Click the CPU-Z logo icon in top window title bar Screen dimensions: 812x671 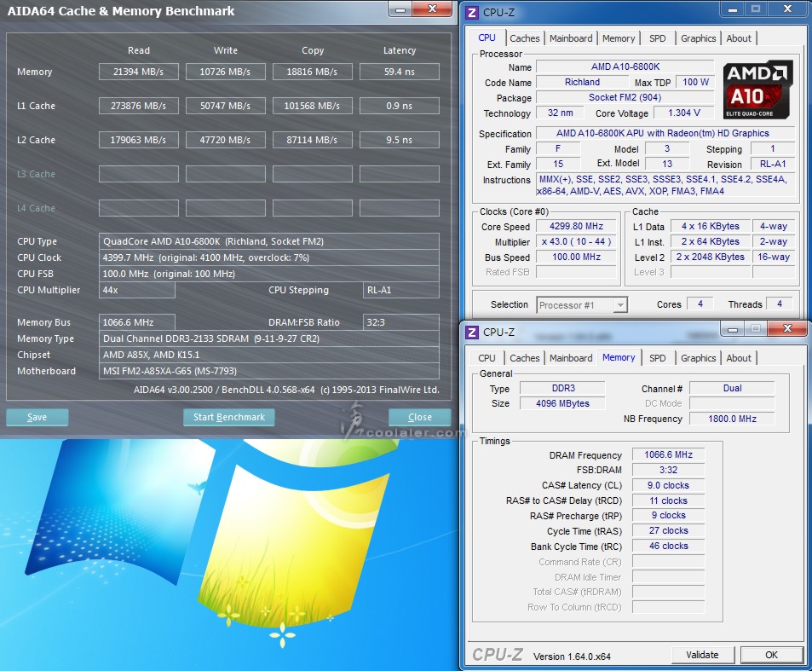(x=472, y=13)
